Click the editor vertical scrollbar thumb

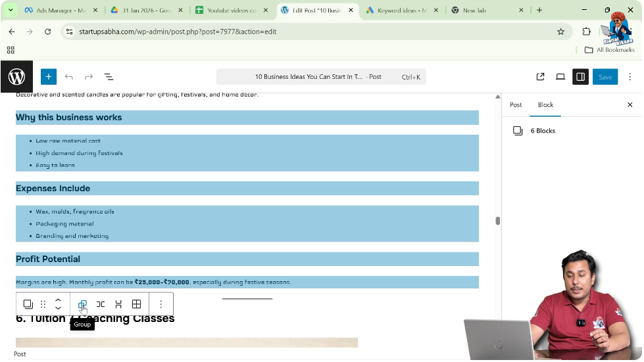coord(497,221)
